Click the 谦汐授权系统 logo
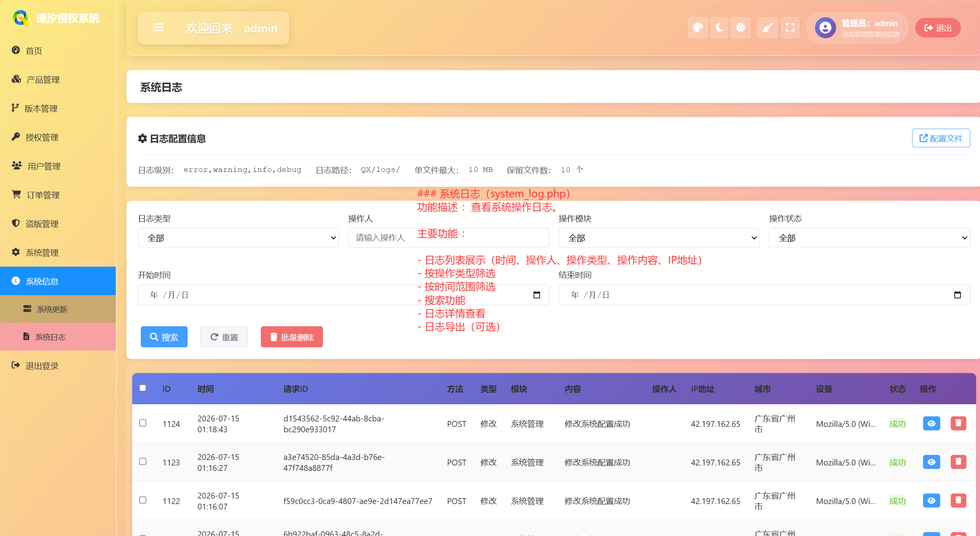This screenshot has width=980, height=536. pyautogui.click(x=57, y=18)
